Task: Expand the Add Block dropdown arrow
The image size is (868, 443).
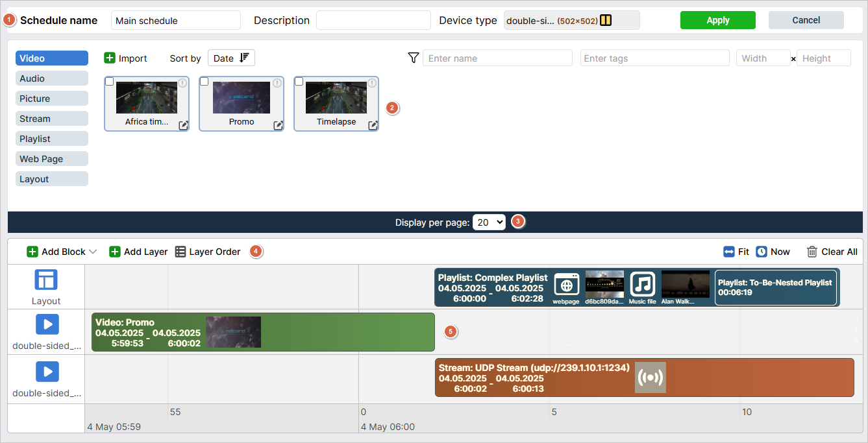Action: pyautogui.click(x=93, y=252)
